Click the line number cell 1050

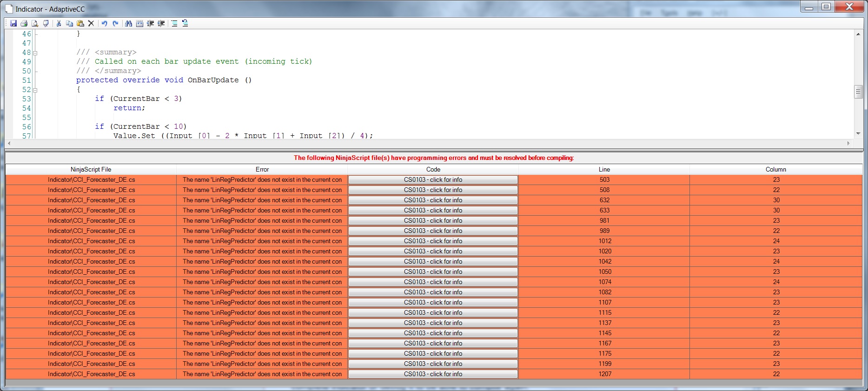click(604, 272)
